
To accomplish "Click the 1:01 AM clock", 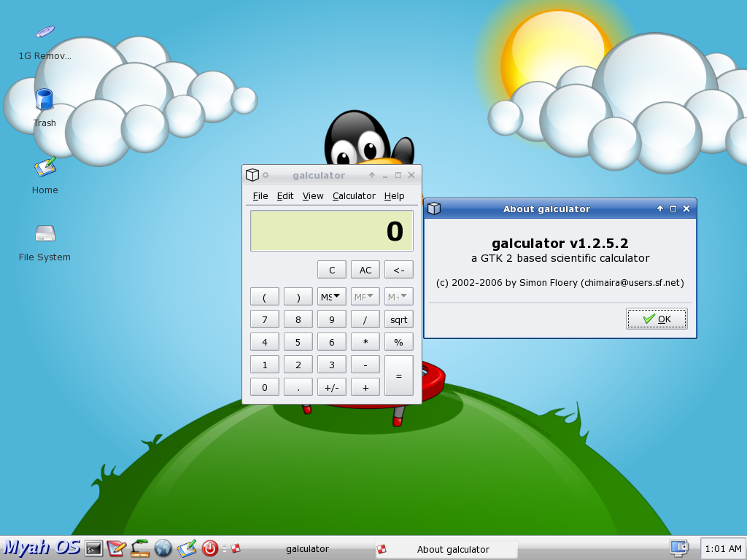I will [x=722, y=548].
